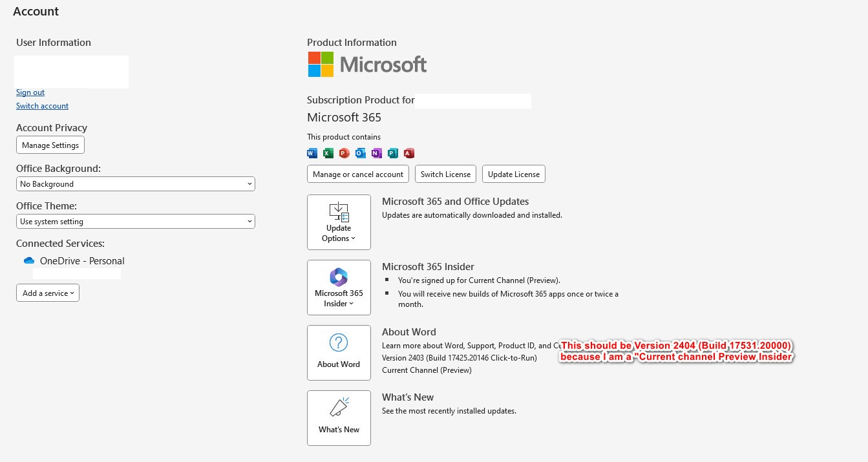Click the OneNote app icon
868x462 pixels.
tap(377, 153)
